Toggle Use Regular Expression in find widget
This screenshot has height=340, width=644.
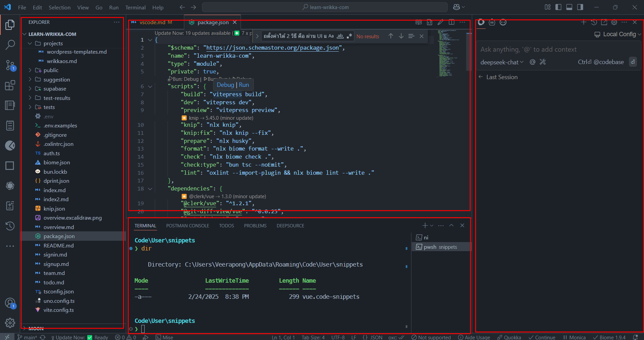click(x=349, y=36)
